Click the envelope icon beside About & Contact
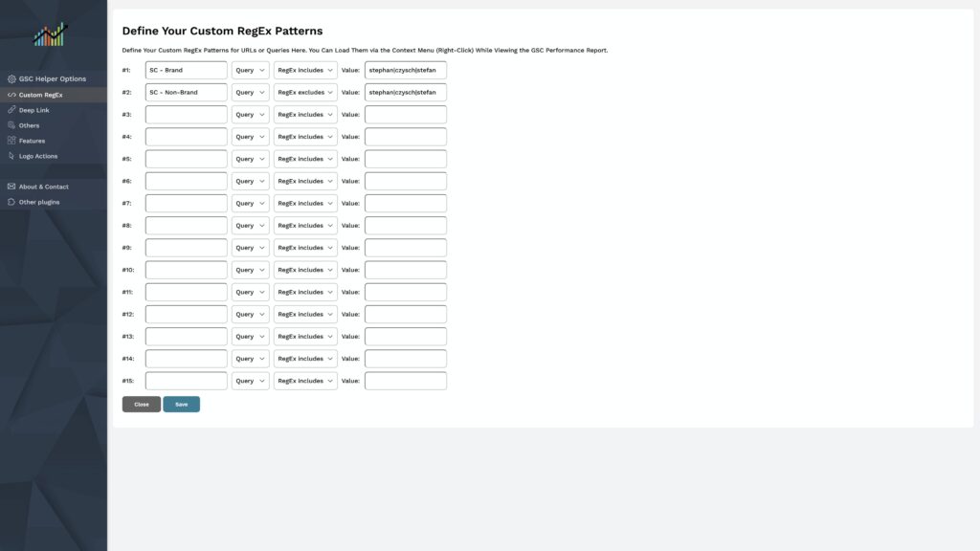This screenshot has height=551, width=980. [x=11, y=187]
